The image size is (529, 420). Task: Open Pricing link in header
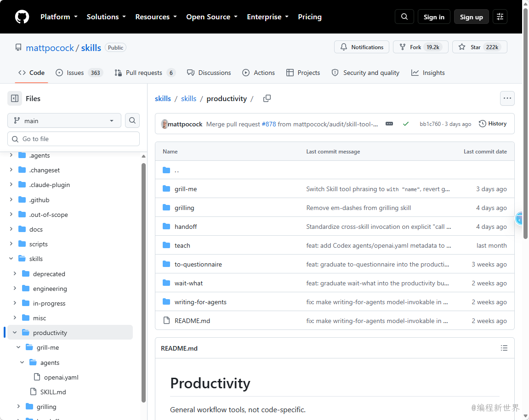coord(310,17)
